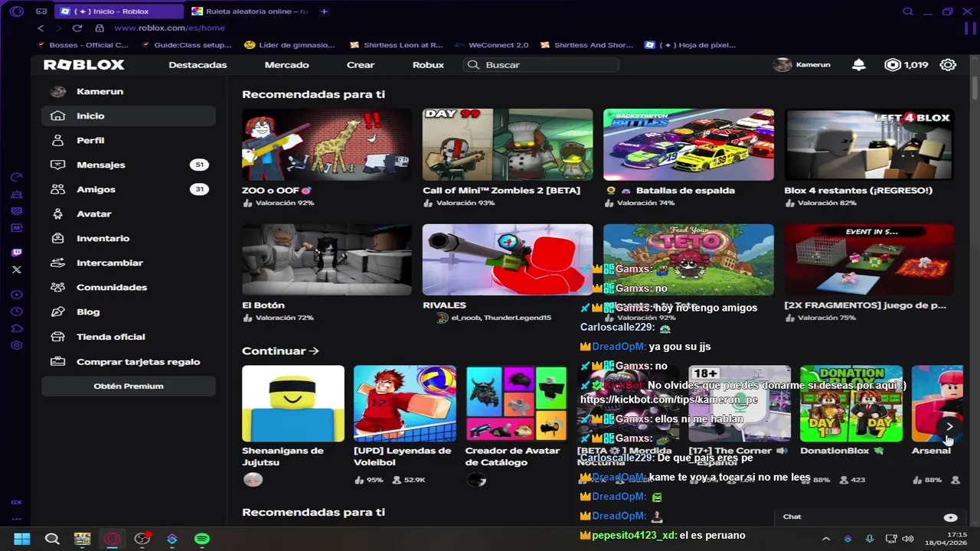980x551 pixels.
Task: Open the Robux balance icon showing 1,019
Action: [x=893, y=65]
